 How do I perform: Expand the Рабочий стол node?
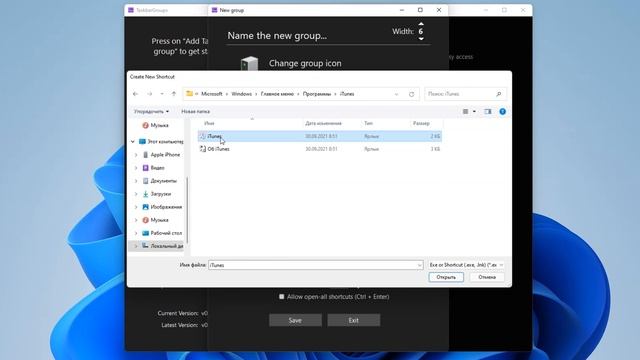(136, 233)
